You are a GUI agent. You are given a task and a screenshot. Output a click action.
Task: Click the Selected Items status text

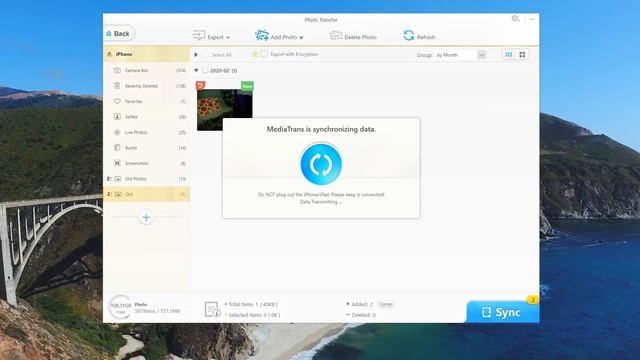point(254,315)
